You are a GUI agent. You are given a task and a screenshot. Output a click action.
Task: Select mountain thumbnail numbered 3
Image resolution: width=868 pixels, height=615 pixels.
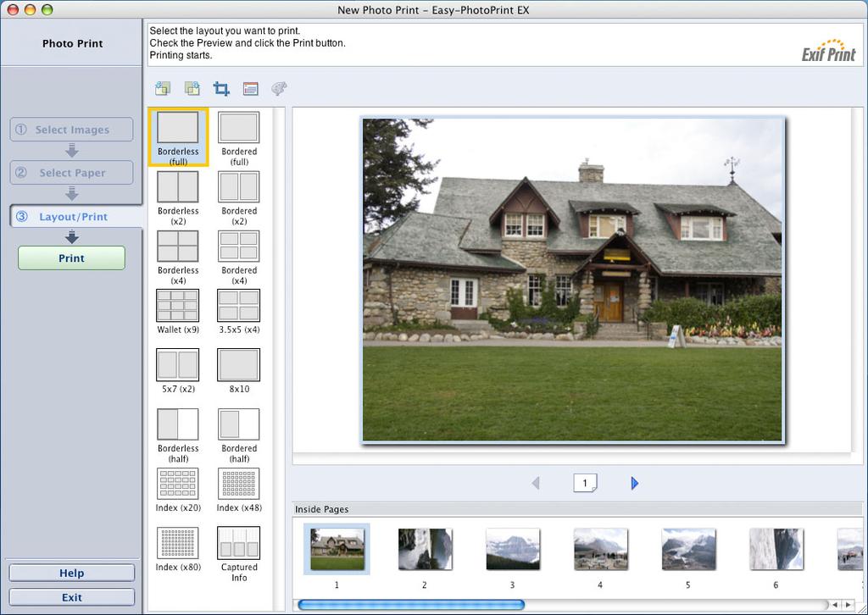[x=513, y=549]
